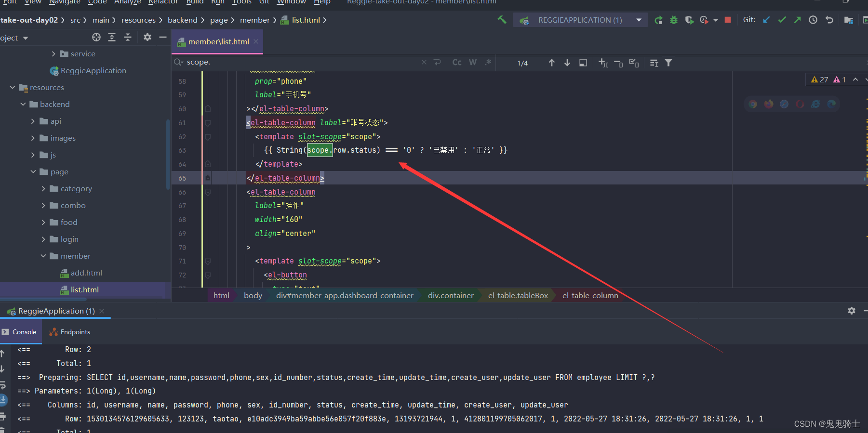Go to previous search occurrence arrow

pos(552,63)
